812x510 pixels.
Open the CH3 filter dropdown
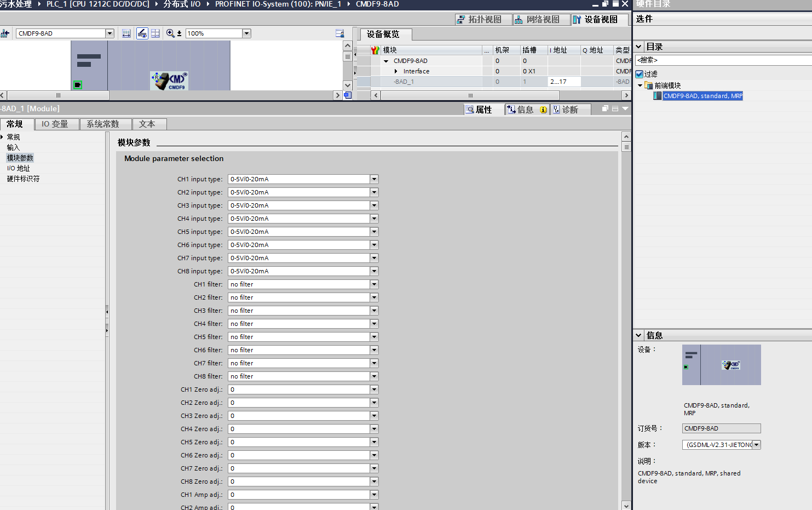(374, 311)
